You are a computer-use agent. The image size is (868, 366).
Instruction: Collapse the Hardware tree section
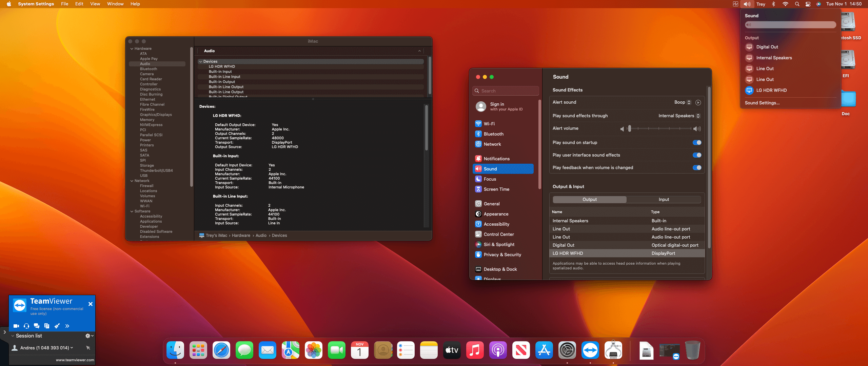click(x=132, y=48)
